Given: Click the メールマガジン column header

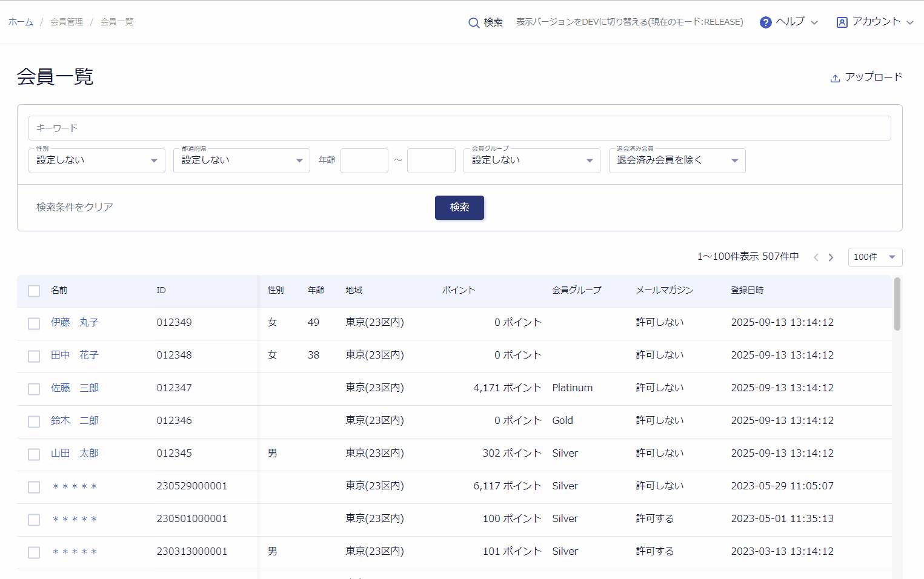Looking at the screenshot, I should (665, 290).
